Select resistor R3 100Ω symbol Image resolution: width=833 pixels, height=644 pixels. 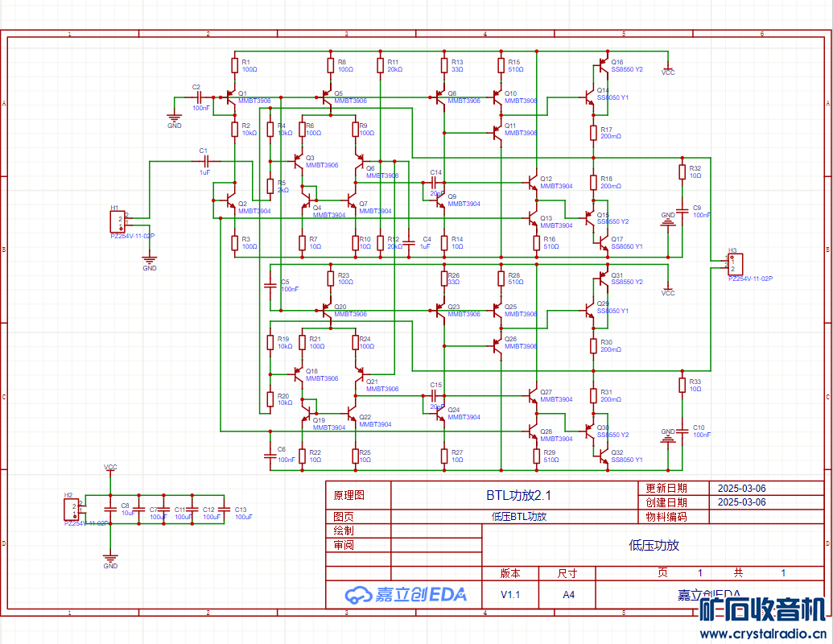(234, 243)
